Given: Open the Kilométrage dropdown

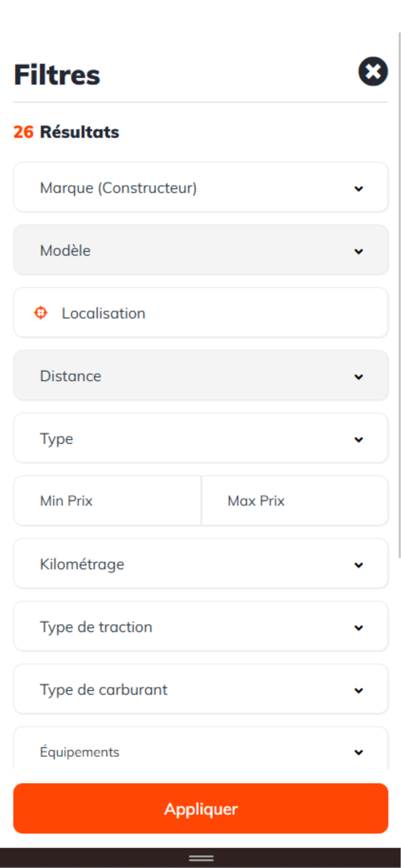Looking at the screenshot, I should click(200, 564).
